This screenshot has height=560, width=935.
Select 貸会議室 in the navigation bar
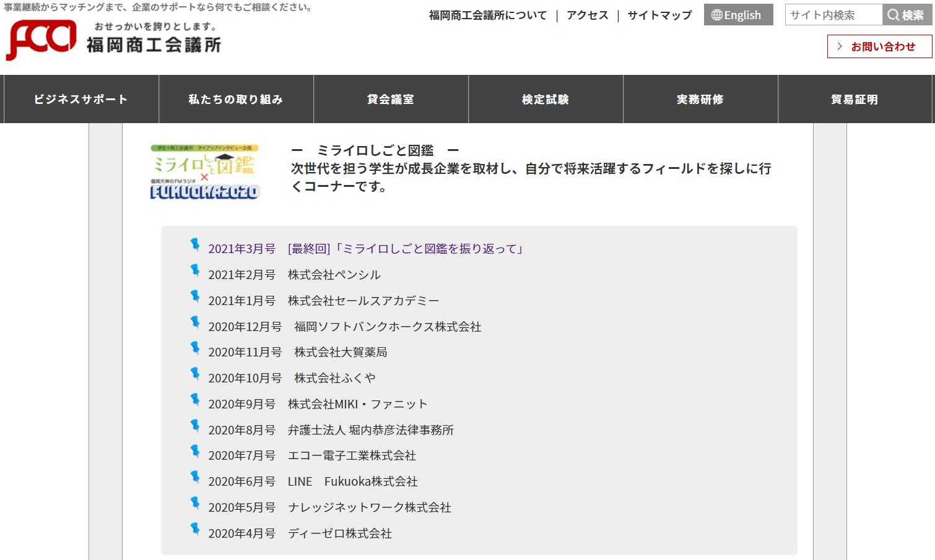[x=391, y=99]
